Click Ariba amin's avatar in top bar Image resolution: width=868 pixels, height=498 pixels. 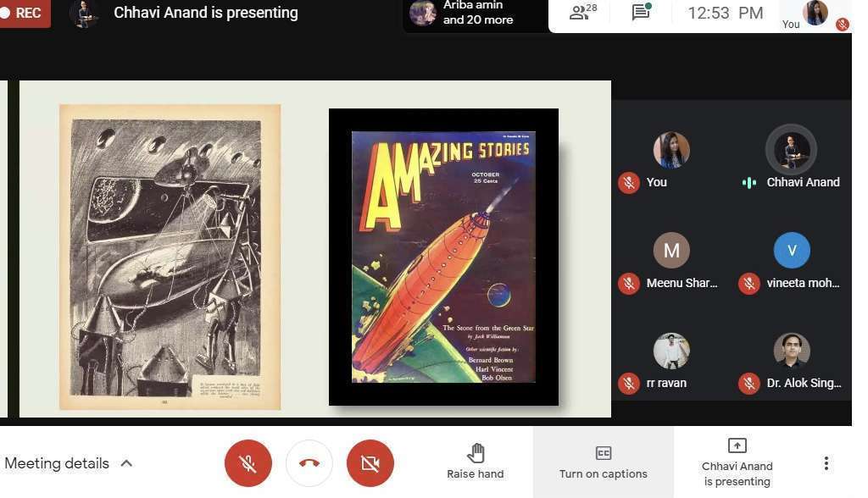click(x=423, y=13)
